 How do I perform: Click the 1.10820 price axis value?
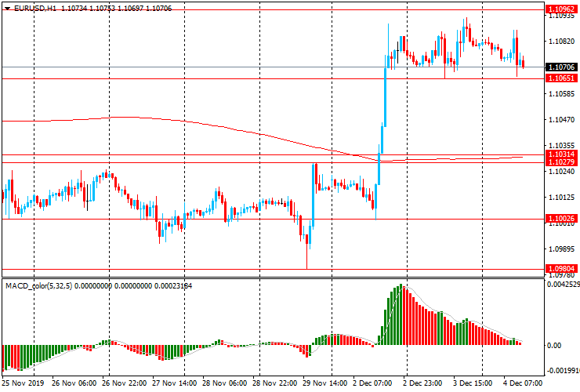click(562, 41)
